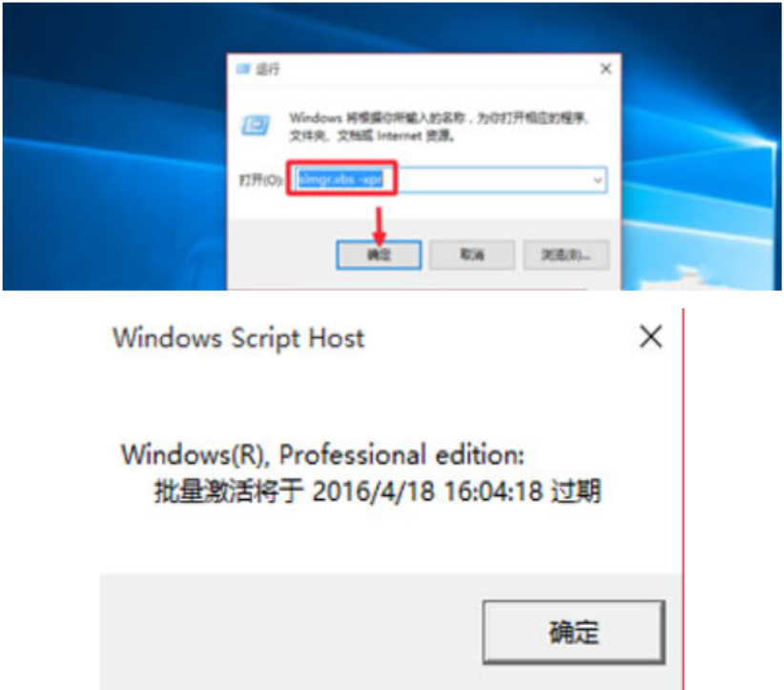784x690 pixels.
Task: Click the 'Windows(R), Professional edition:' message line
Action: pos(323,455)
